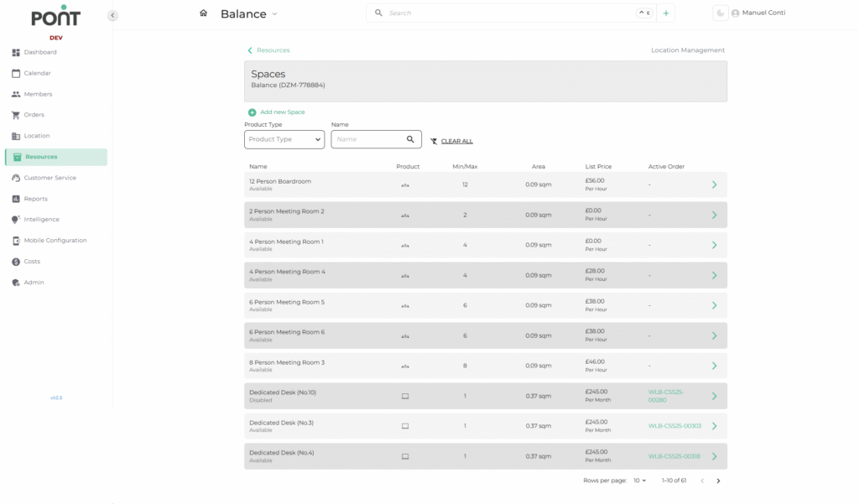
Task: Click the magnifier icon in the Name filter
Action: coord(410,139)
